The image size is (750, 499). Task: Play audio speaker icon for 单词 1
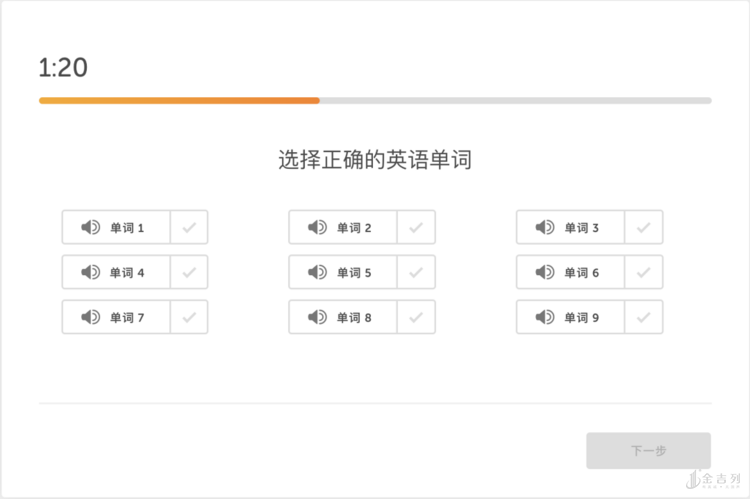click(x=91, y=227)
